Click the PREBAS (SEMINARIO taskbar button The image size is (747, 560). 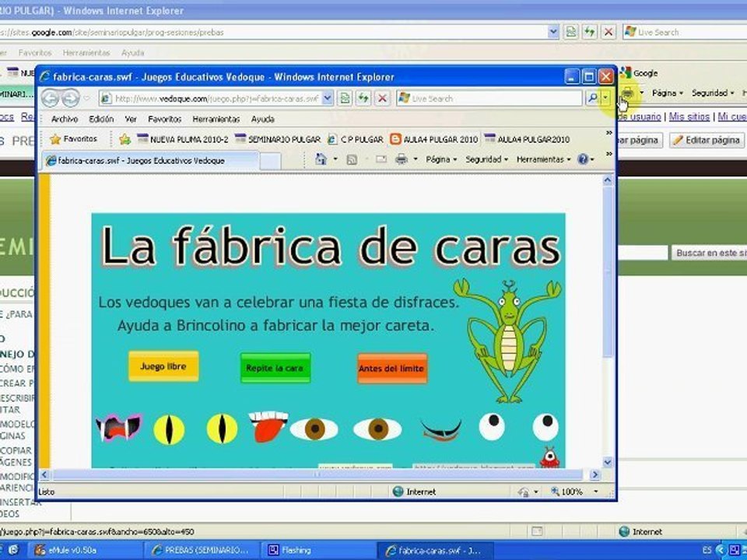(201, 550)
